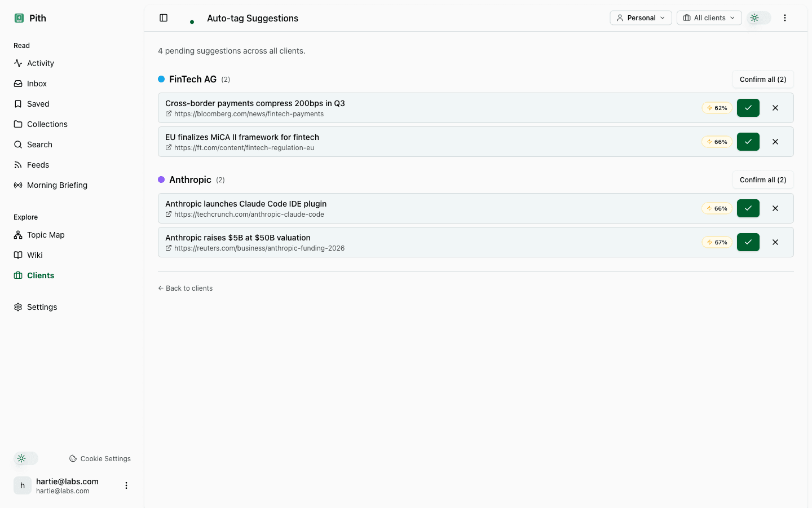Collapse the sidebar with the panel icon
Screen dimensions: 812x508
tap(164, 18)
